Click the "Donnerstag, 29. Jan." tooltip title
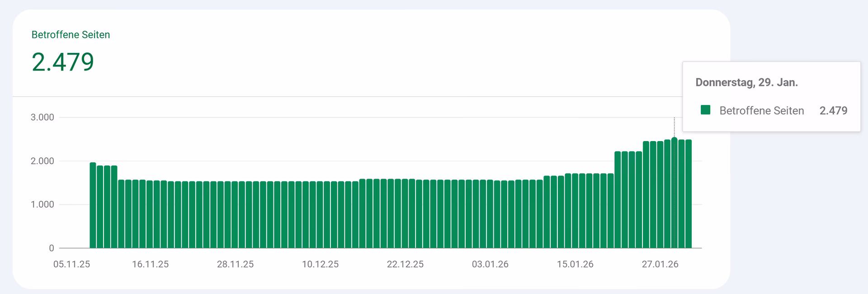This screenshot has height=294, width=868. tap(746, 82)
